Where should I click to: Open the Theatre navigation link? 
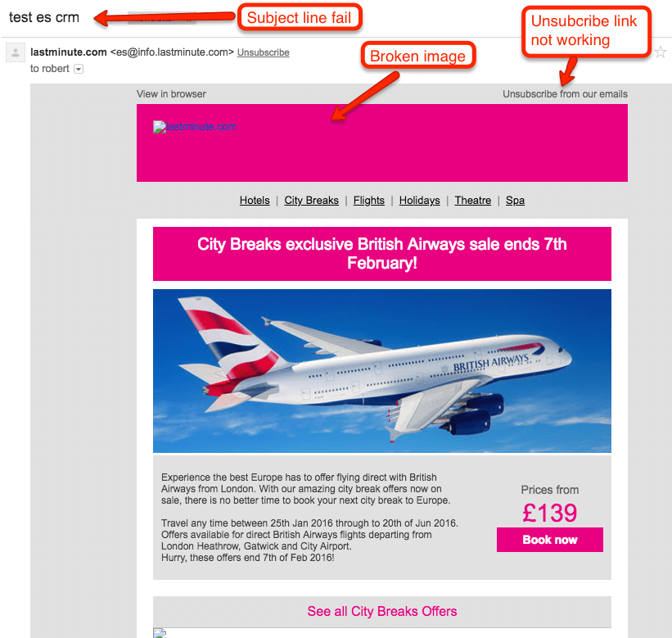(x=473, y=200)
